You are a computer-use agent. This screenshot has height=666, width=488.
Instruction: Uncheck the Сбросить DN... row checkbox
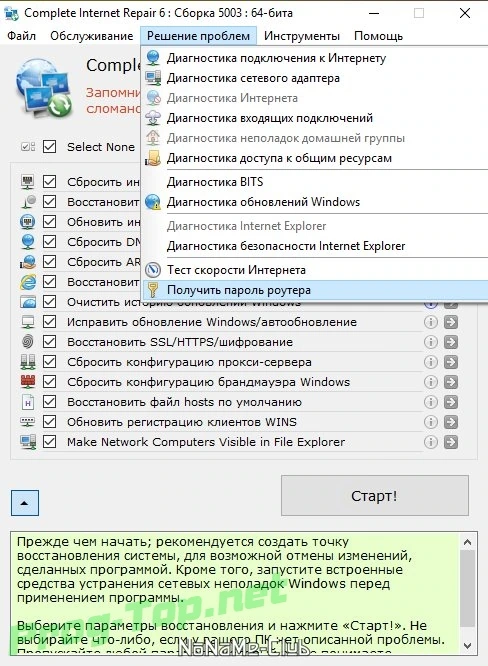tap(50, 242)
